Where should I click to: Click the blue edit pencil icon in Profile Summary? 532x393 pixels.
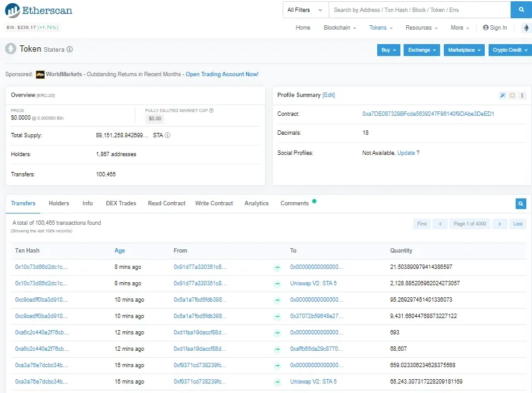[x=502, y=95]
